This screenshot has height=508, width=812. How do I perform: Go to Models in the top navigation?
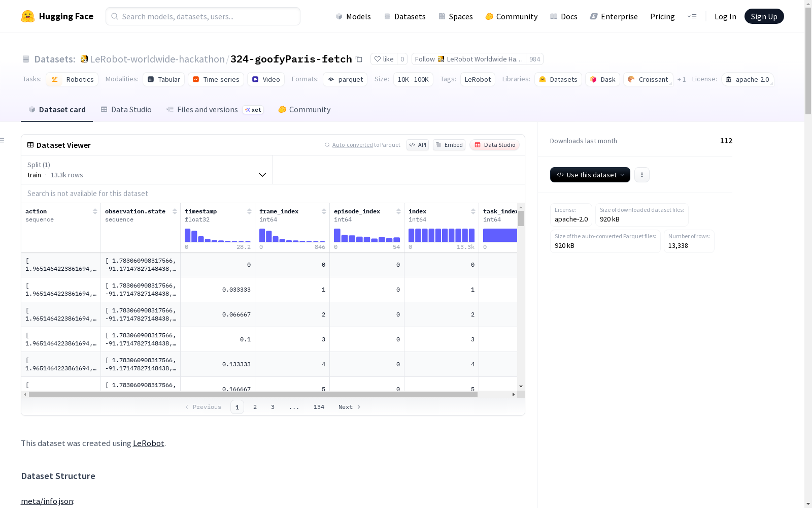click(x=353, y=16)
